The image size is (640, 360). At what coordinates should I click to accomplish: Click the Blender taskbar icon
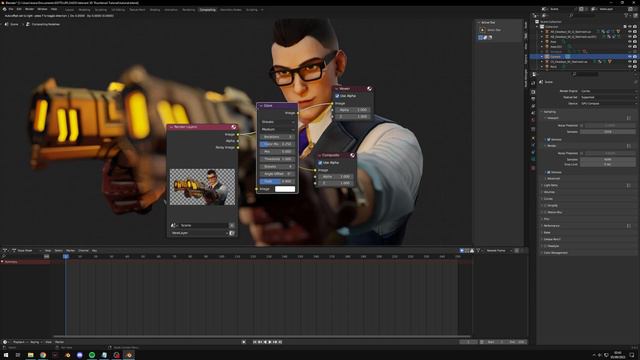point(129,355)
